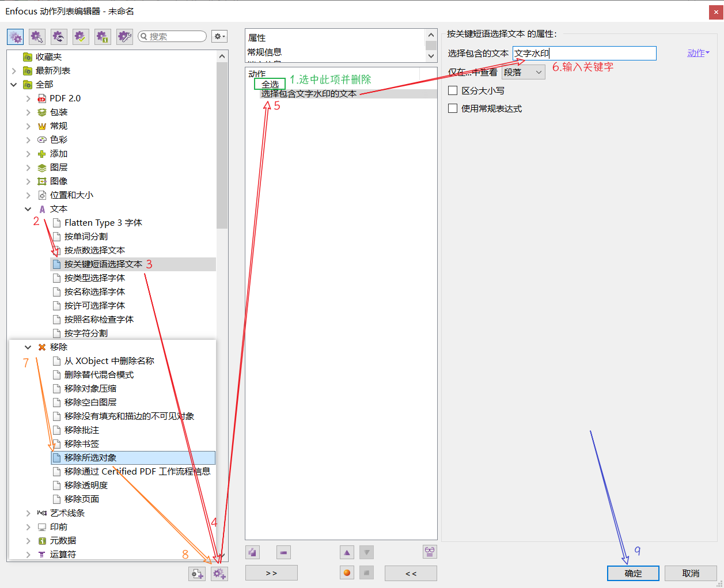
Task: Expand the 包装 category
Action: point(28,112)
